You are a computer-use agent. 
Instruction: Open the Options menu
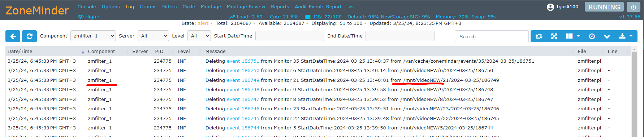(111, 6)
